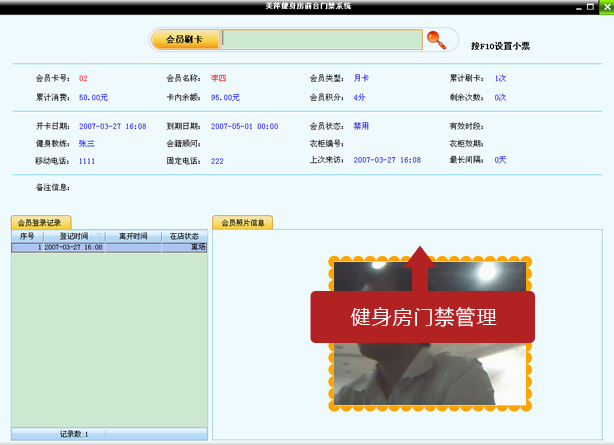Click the 按F10设置小票 hint text
This screenshot has width=614, height=445.
500,46
